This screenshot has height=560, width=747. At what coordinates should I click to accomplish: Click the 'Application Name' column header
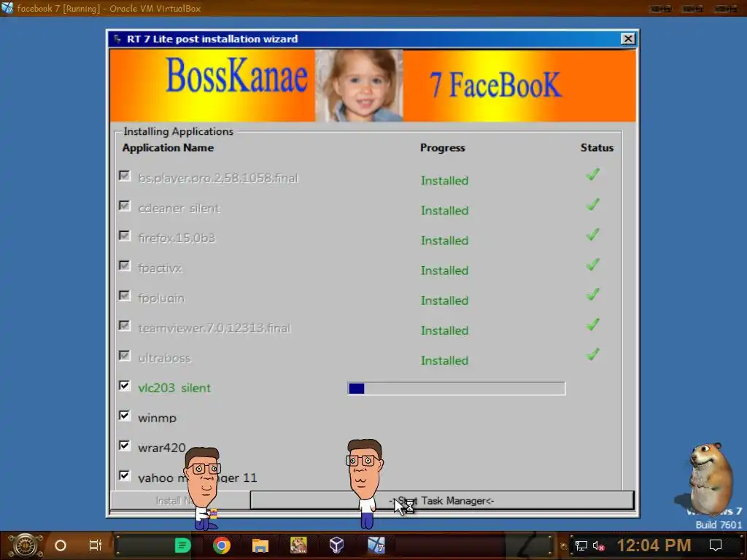(168, 147)
